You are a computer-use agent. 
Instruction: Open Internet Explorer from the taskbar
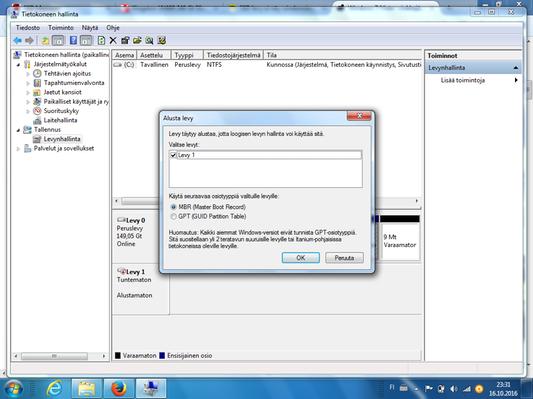coord(54,388)
